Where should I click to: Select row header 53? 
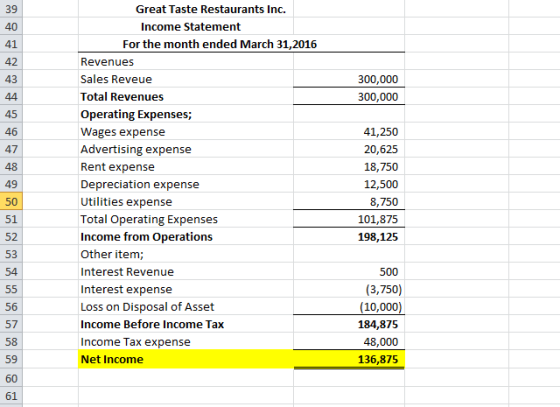point(11,254)
